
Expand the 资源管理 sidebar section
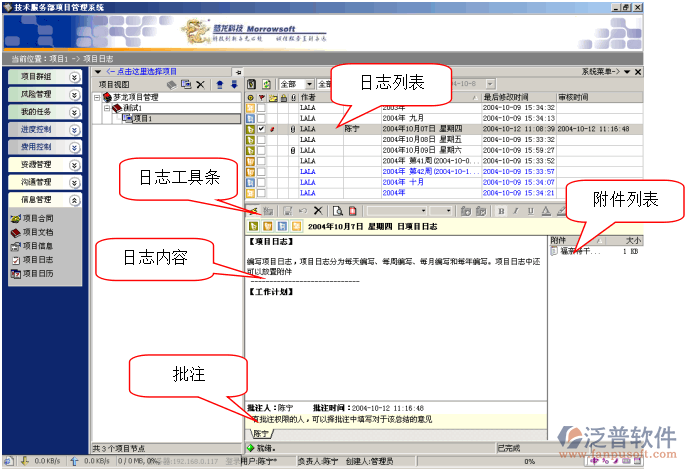click(x=74, y=165)
